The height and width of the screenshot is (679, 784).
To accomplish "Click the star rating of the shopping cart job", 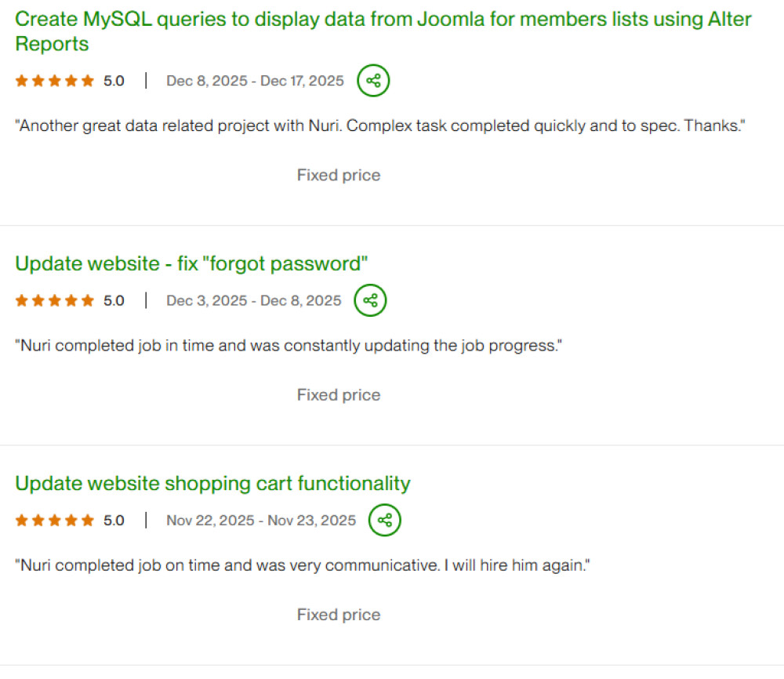I will tap(55, 520).
